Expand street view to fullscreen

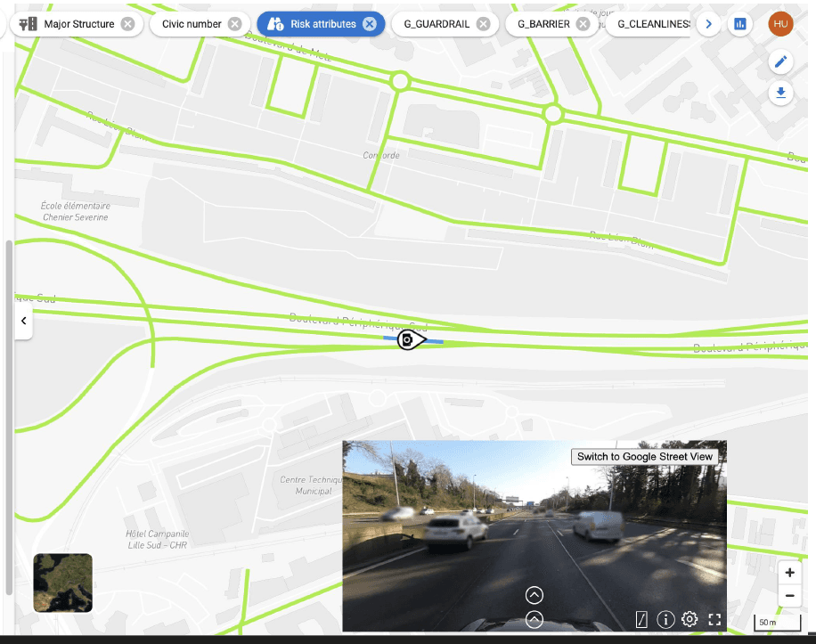[714, 619]
